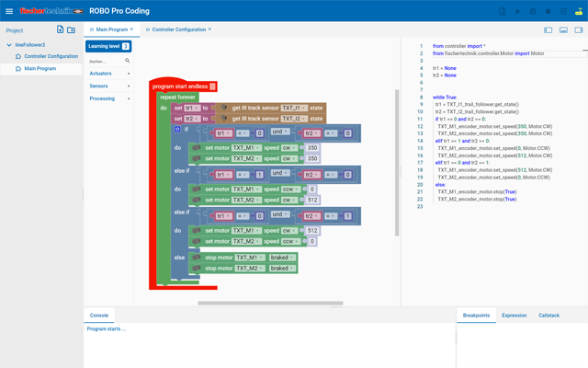Expand the Sensors block category
The height and width of the screenshot is (368, 588).
click(x=109, y=86)
